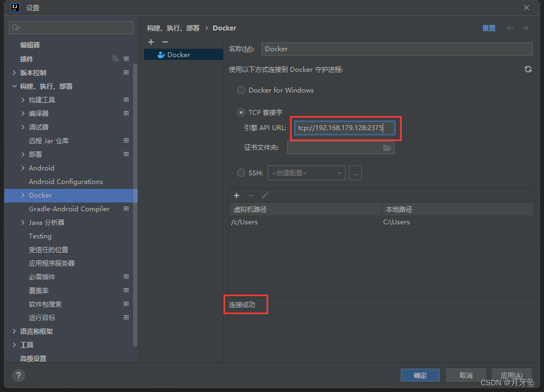The image size is (544, 392).
Task: Open 高级设置 settings category
Action: (33, 358)
